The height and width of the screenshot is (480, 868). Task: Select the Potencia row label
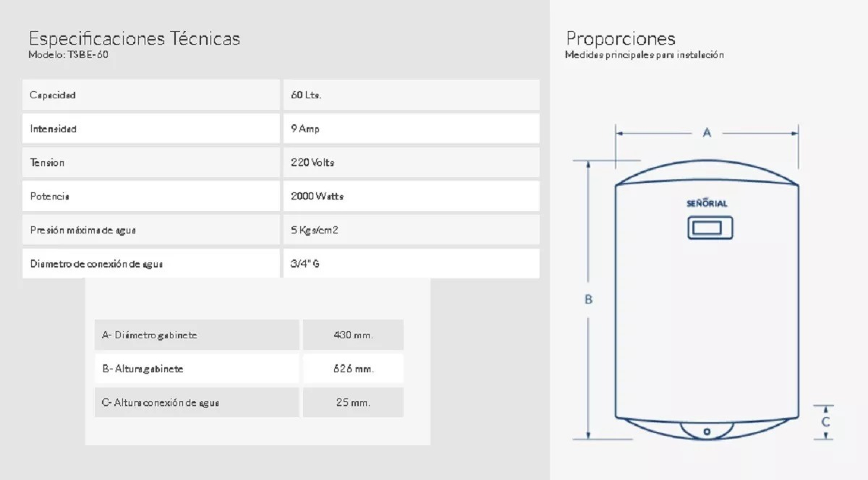[50, 197]
